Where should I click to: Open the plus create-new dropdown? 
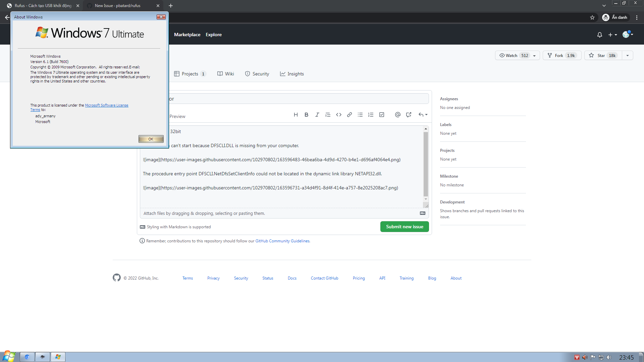(x=612, y=35)
